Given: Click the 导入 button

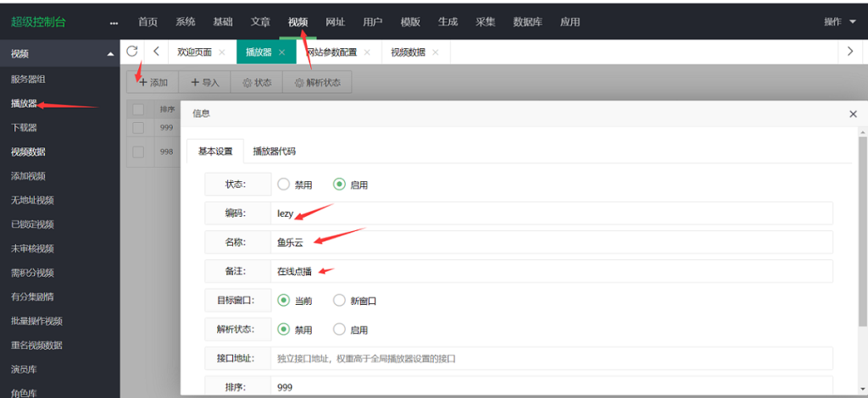Looking at the screenshot, I should 205,82.
